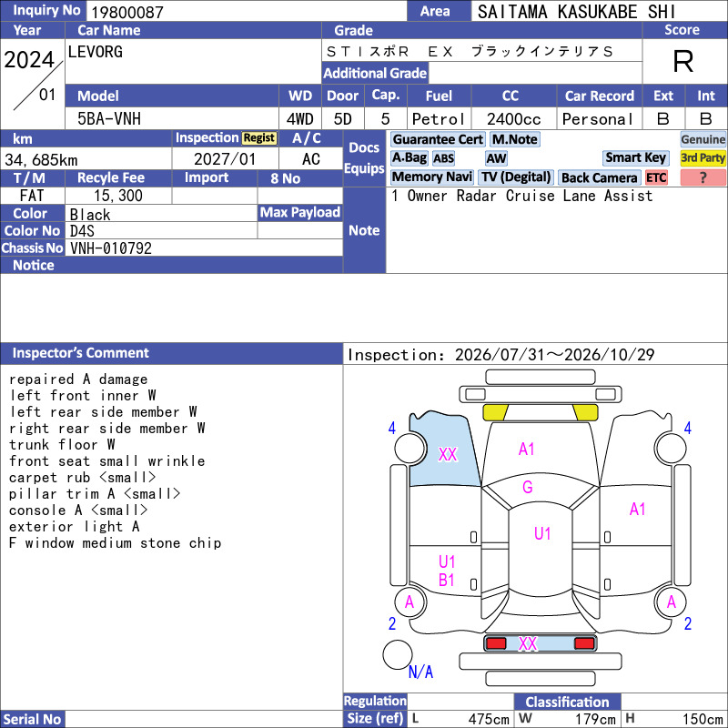Click the B1 mark on left rear door
The height and width of the screenshot is (728, 728).
pyautogui.click(x=447, y=580)
